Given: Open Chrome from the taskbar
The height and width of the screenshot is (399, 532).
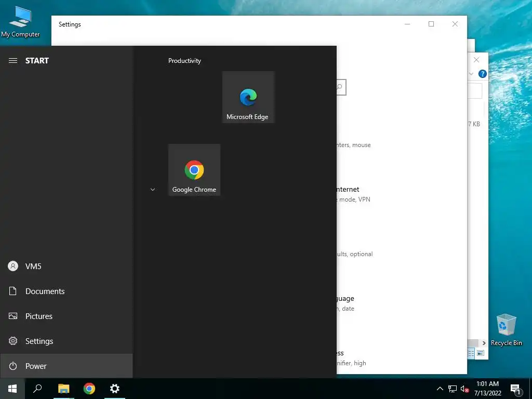Looking at the screenshot, I should (x=89, y=389).
